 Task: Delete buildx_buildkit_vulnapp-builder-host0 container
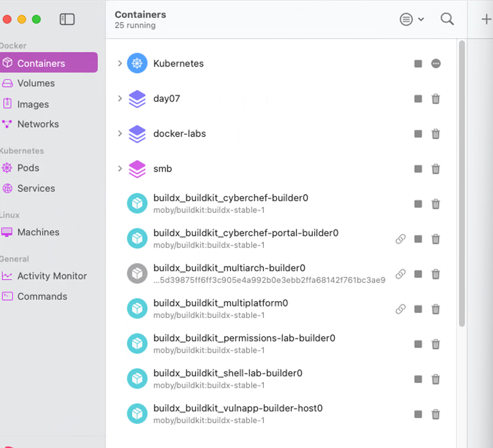[x=436, y=414]
